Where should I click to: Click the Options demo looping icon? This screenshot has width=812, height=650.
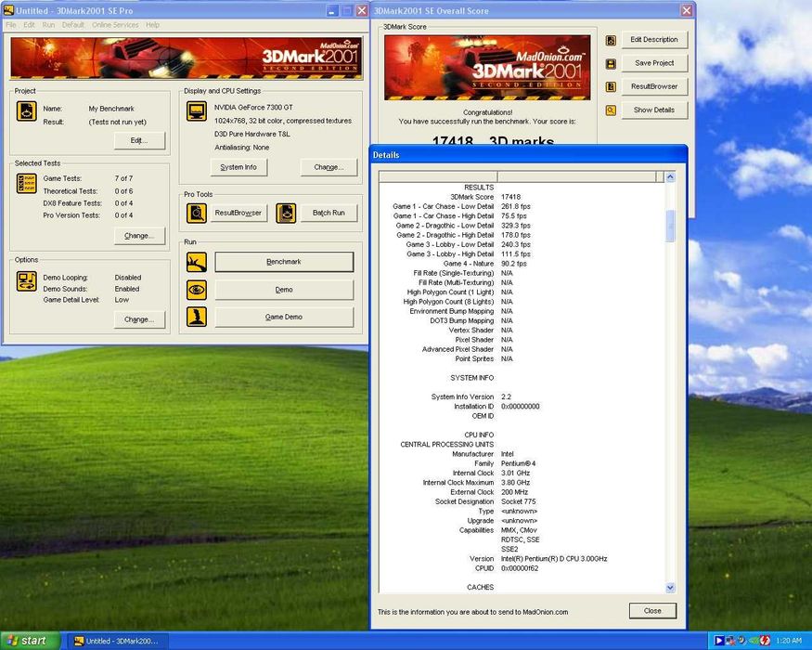[26, 281]
